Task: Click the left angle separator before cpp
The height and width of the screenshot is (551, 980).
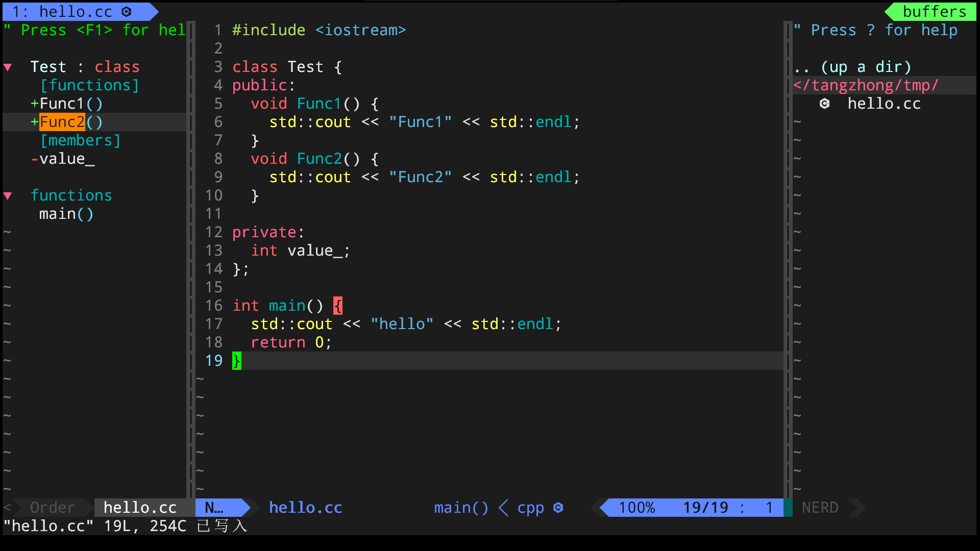Action: pos(503,508)
